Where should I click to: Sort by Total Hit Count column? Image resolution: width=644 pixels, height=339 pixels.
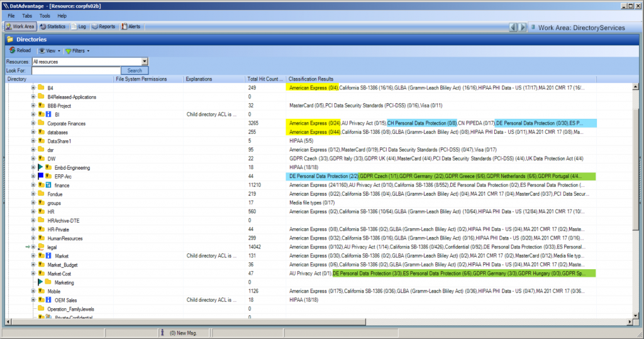(x=265, y=79)
